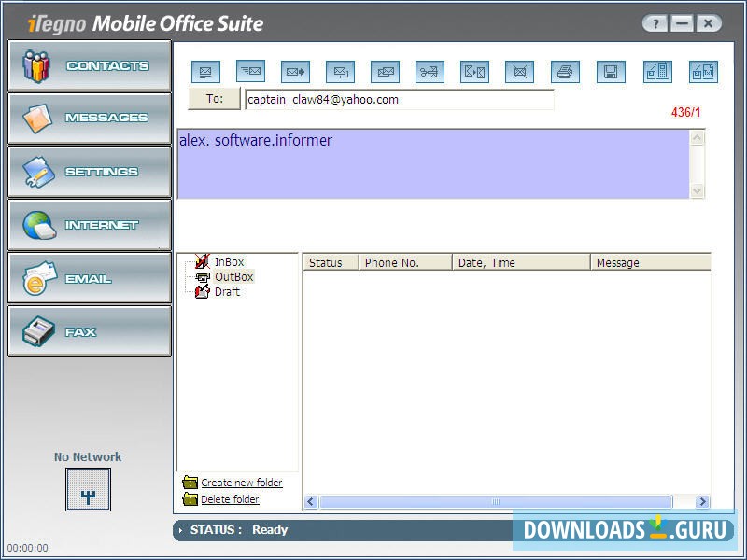Open Help with the question mark button

pos(655,22)
